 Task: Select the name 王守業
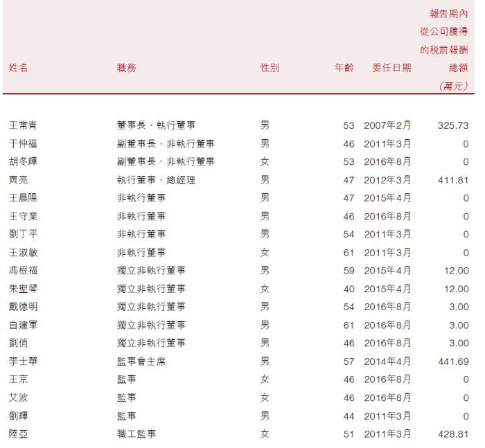23,216
